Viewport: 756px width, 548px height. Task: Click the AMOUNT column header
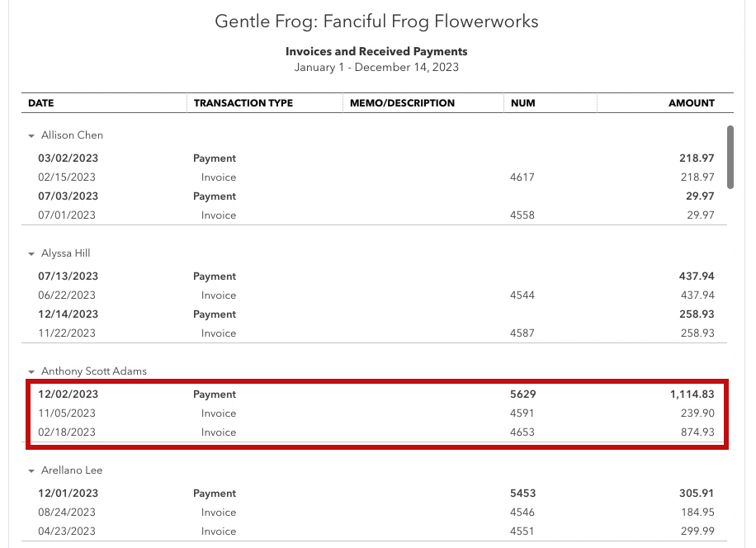coord(692,103)
